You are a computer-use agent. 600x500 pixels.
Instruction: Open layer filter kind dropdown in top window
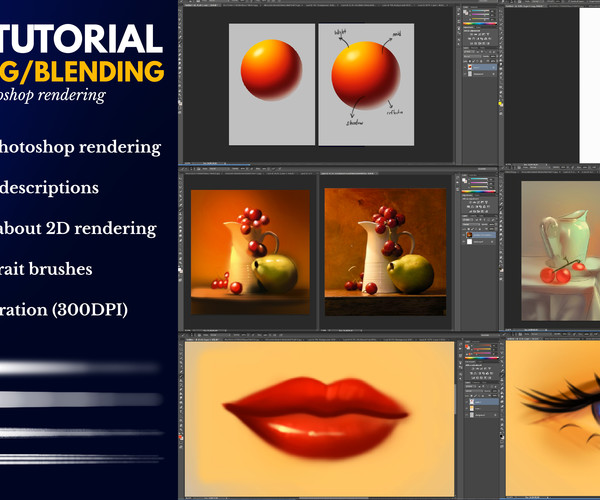tap(469, 52)
